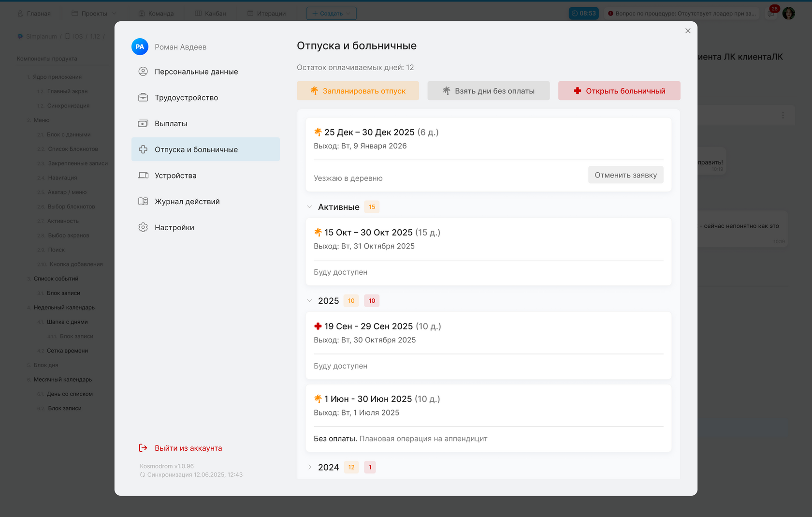Click Создать button in background top bar

point(332,14)
